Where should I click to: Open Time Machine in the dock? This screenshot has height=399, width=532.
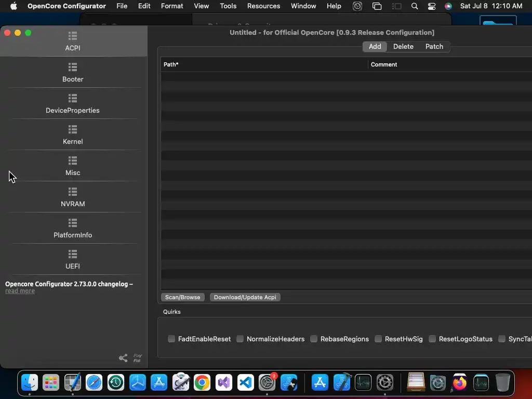pyautogui.click(x=116, y=382)
